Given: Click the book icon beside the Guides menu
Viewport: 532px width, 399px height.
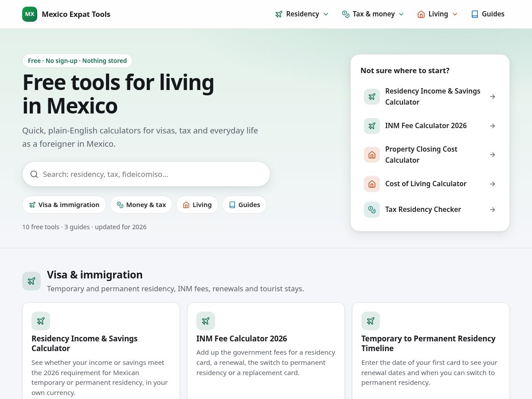Looking at the screenshot, I should [475, 14].
